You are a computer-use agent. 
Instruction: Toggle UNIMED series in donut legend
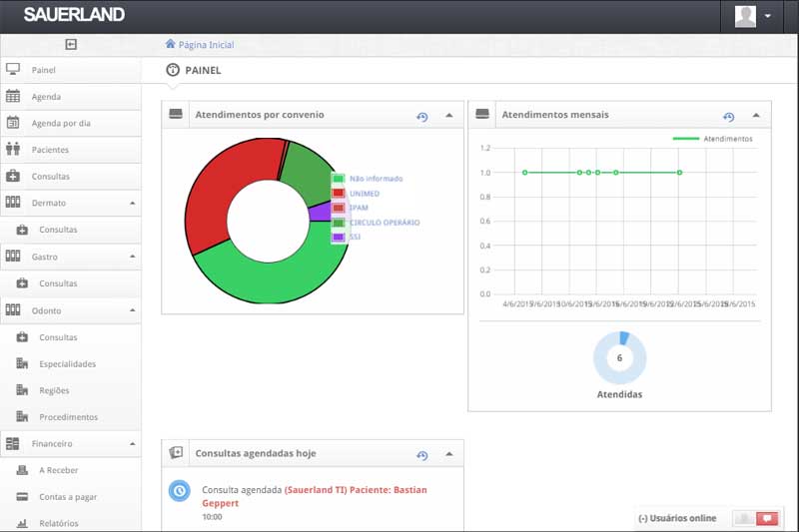tap(357, 193)
